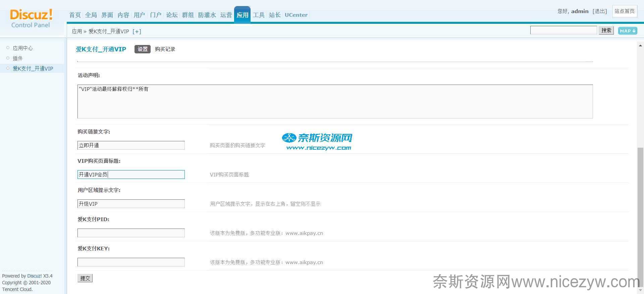
Task: Select 插件 in the sidebar
Action: pyautogui.click(x=18, y=58)
